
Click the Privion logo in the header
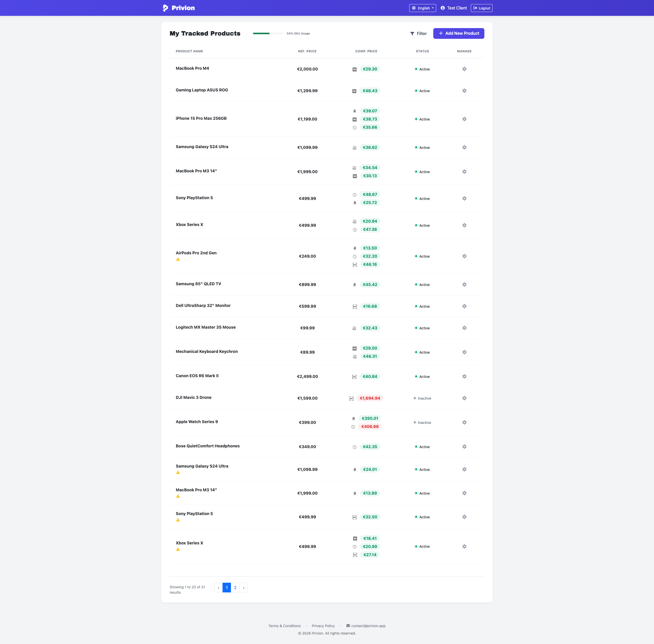[x=178, y=7]
